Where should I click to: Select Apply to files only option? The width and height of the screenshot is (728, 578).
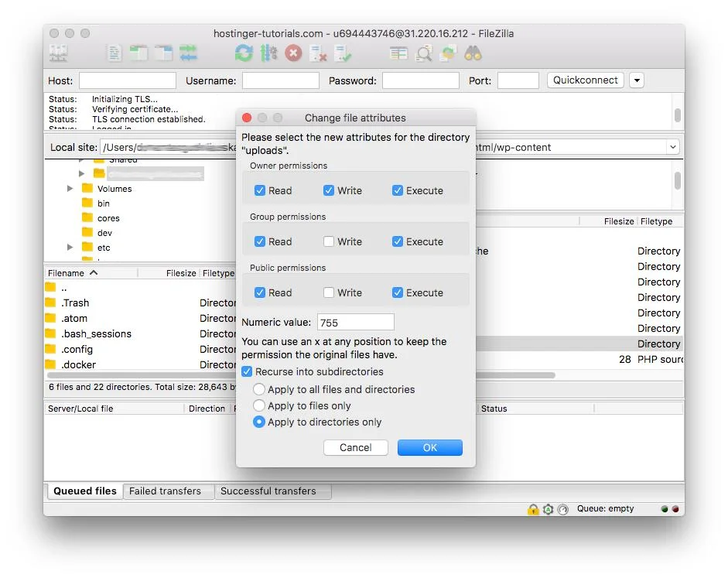pos(259,405)
